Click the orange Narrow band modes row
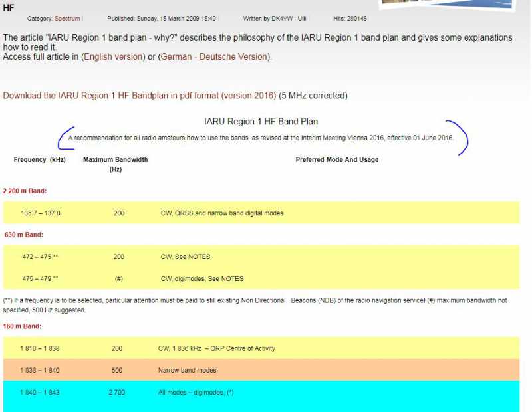 point(261,370)
